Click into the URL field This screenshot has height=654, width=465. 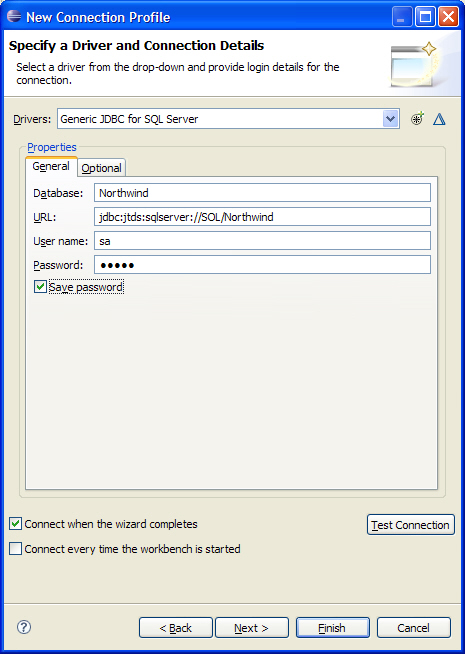point(262,217)
